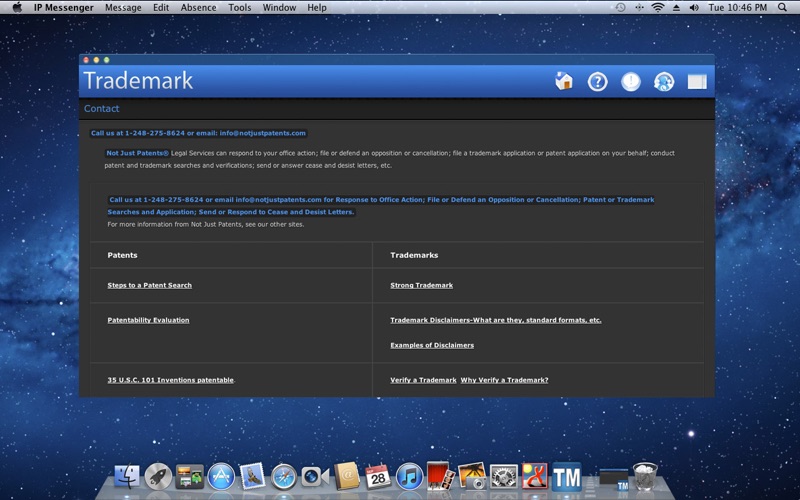Open Mission Control in the dock
Viewport: 800px width, 500px height.
coord(190,477)
